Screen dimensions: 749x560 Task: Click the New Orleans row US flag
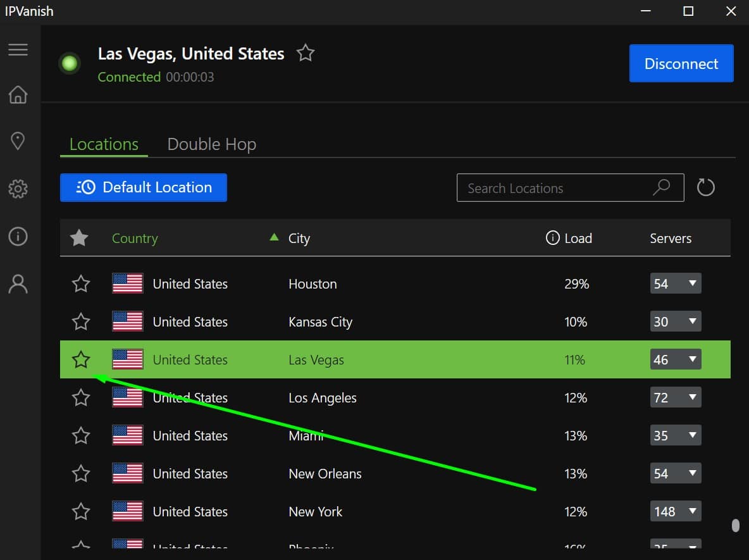pos(128,473)
